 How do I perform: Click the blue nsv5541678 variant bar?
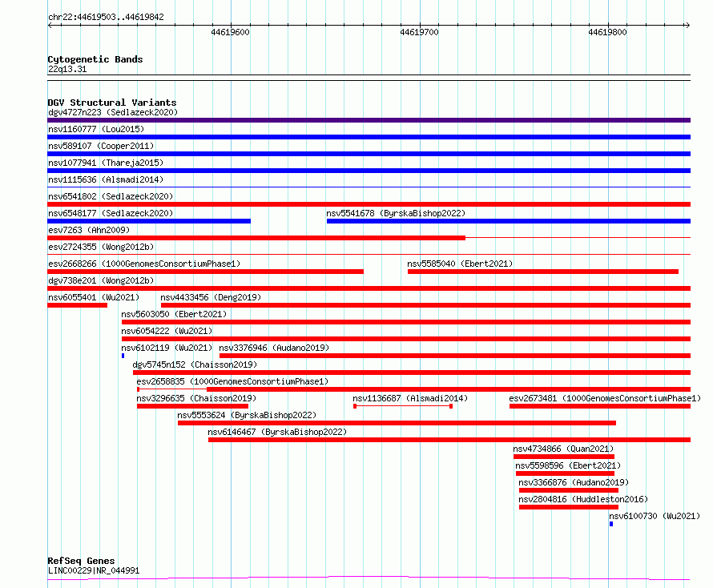[509, 221]
